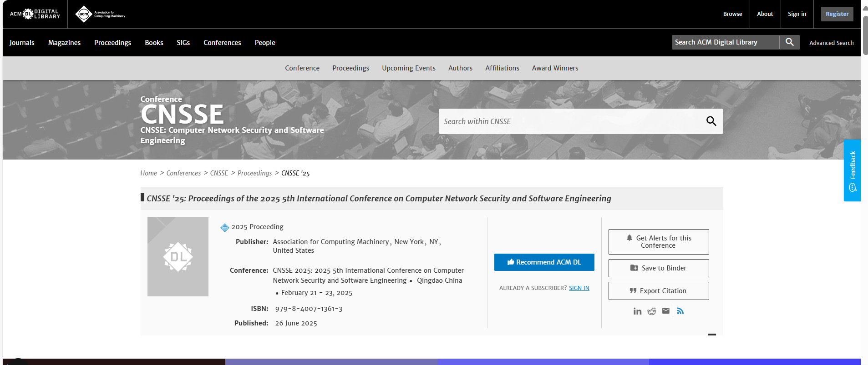The height and width of the screenshot is (365, 868).
Task: Click the ACM Digital Library logo
Action: pos(35,14)
